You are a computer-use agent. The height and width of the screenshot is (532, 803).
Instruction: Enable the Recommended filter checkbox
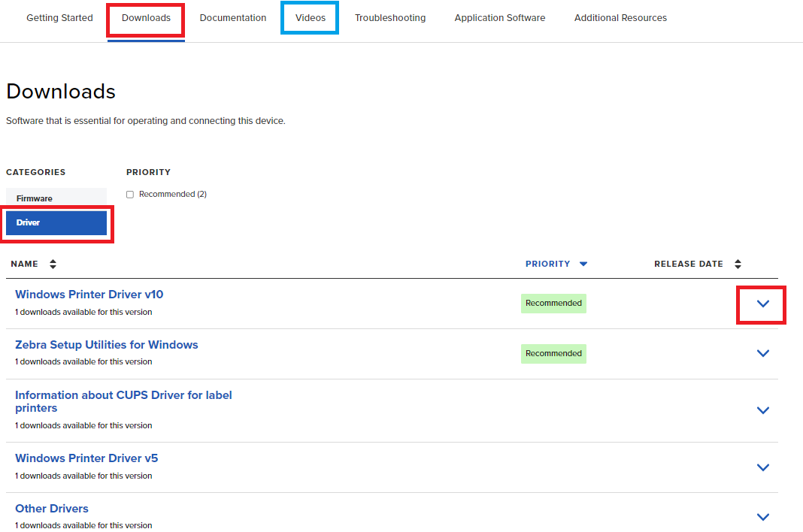coord(130,194)
